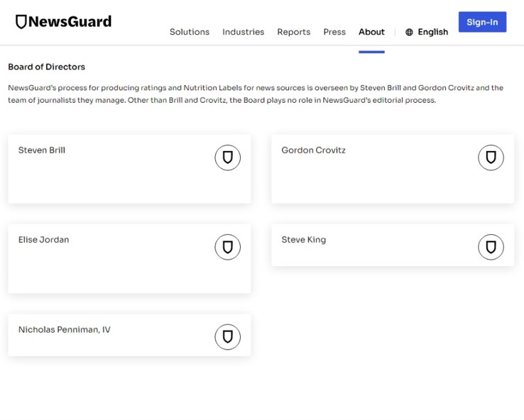Image resolution: width=524 pixels, height=420 pixels.
Task: Select the Elise Jordan name
Action: pos(44,240)
